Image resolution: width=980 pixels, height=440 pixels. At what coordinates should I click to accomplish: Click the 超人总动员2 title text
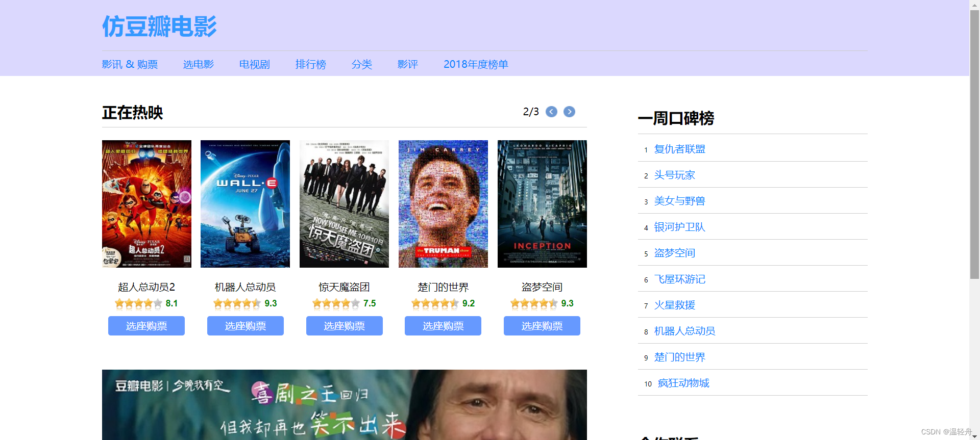click(146, 287)
